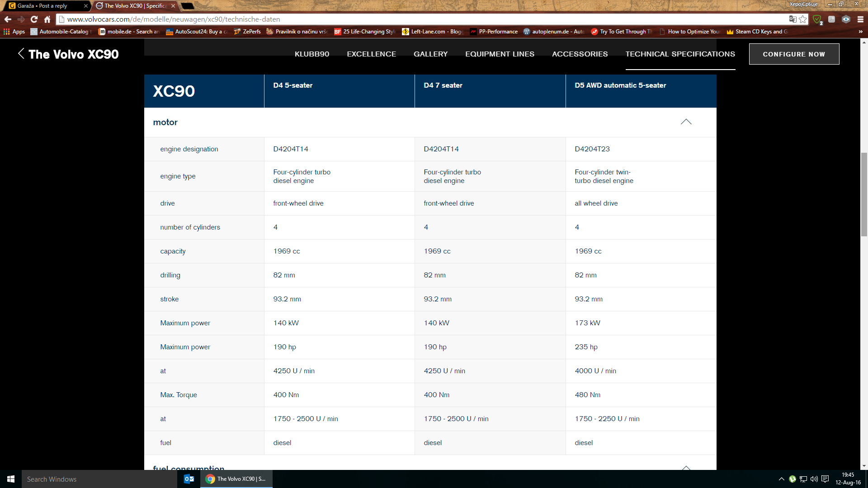
Task: Open the volume speaker tray icon
Action: (814, 479)
